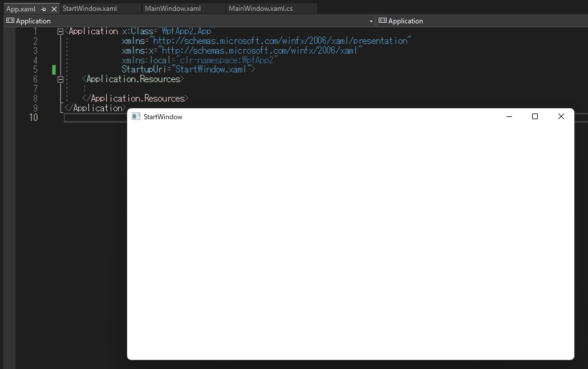The width and height of the screenshot is (588, 369).
Task: Collapse the Application.Resources element node
Action: tap(60, 79)
